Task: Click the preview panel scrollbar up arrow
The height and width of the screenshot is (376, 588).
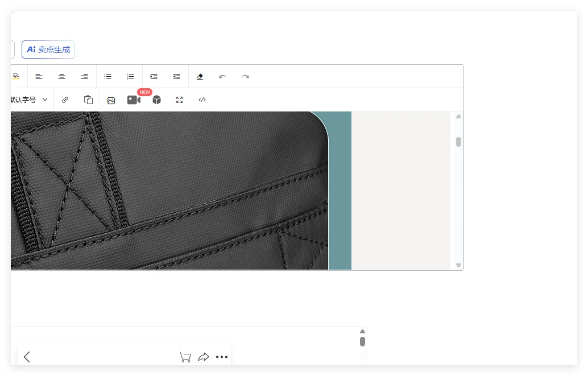Action: pos(363,331)
